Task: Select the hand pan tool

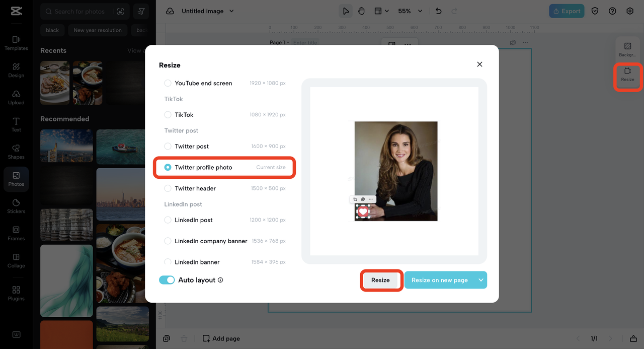Action: point(361,11)
